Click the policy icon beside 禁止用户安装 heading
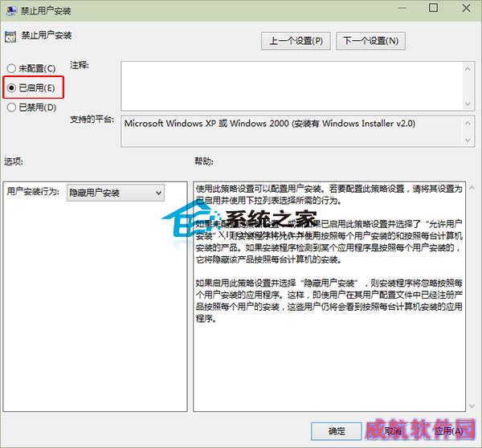 tap(10, 37)
